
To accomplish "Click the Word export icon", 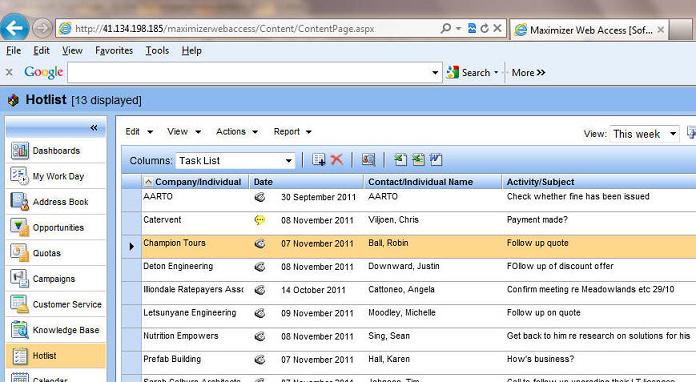I will click(436, 160).
